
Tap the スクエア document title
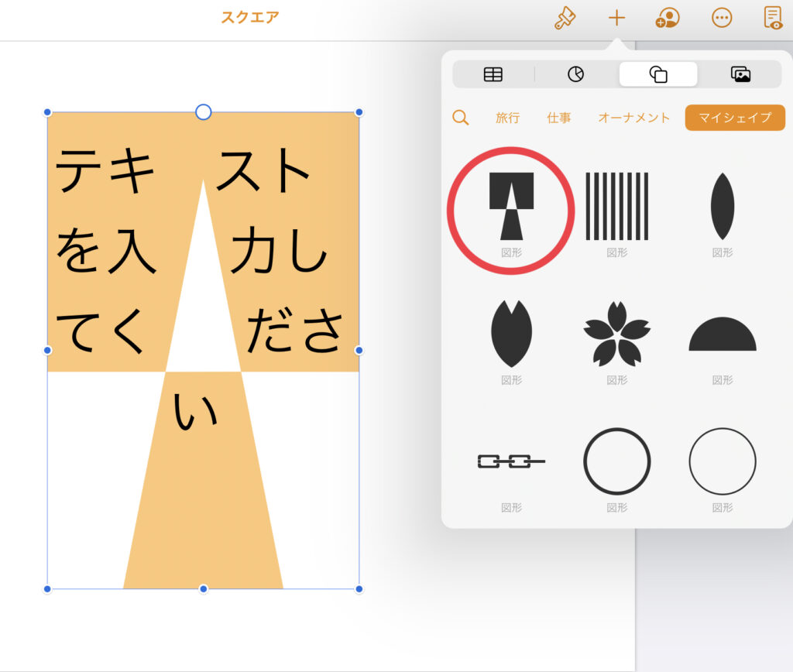[x=250, y=18]
